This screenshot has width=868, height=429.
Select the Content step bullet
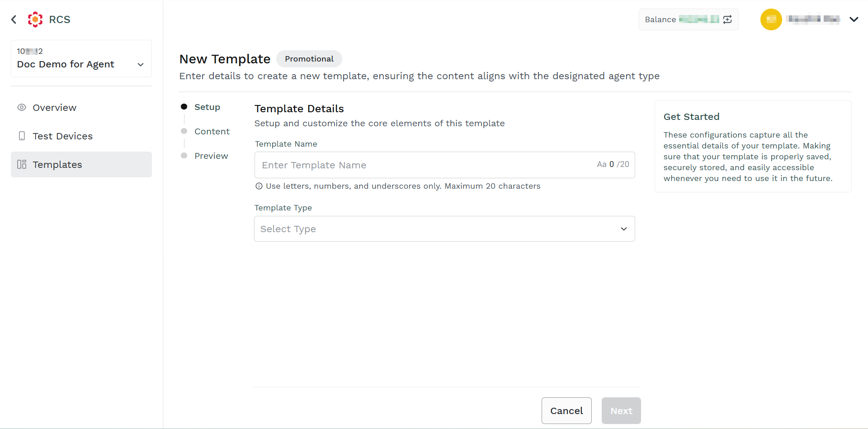coord(184,131)
